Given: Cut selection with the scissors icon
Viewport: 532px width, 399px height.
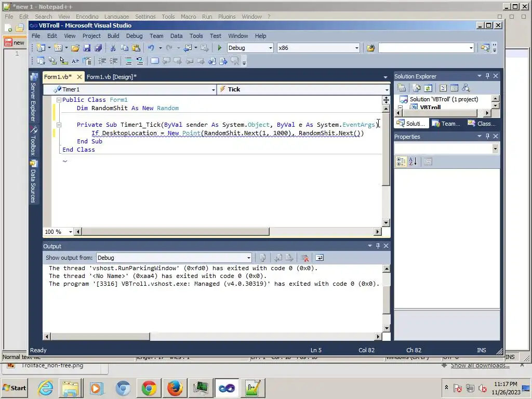Looking at the screenshot, I should point(113,48).
